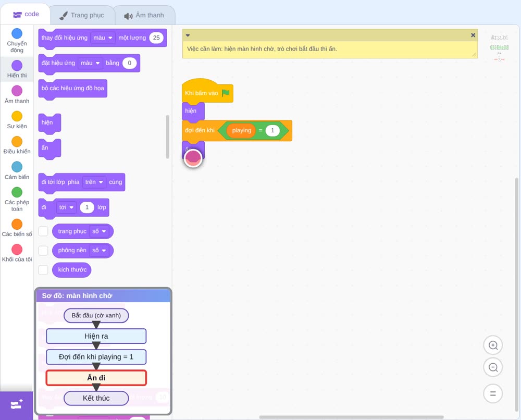Open số dropdown in trang phục block

point(99,231)
